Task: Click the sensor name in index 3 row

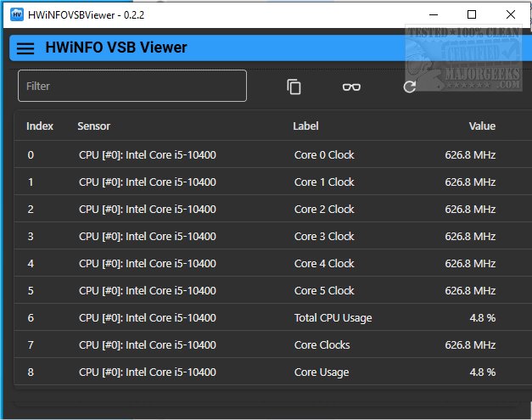Action: (148, 237)
